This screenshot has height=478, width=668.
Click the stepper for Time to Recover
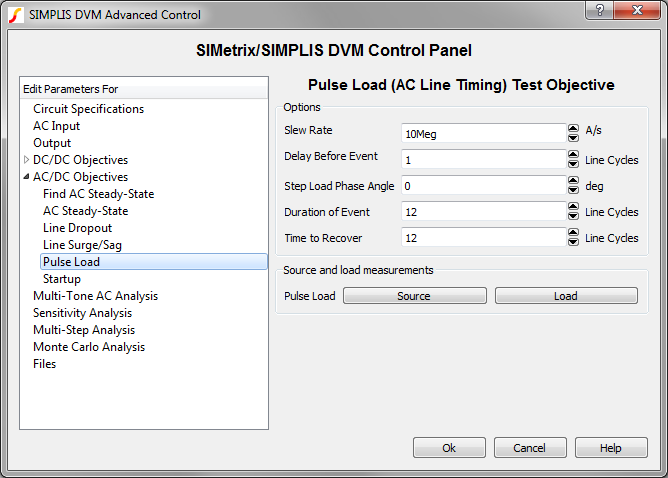coord(573,238)
